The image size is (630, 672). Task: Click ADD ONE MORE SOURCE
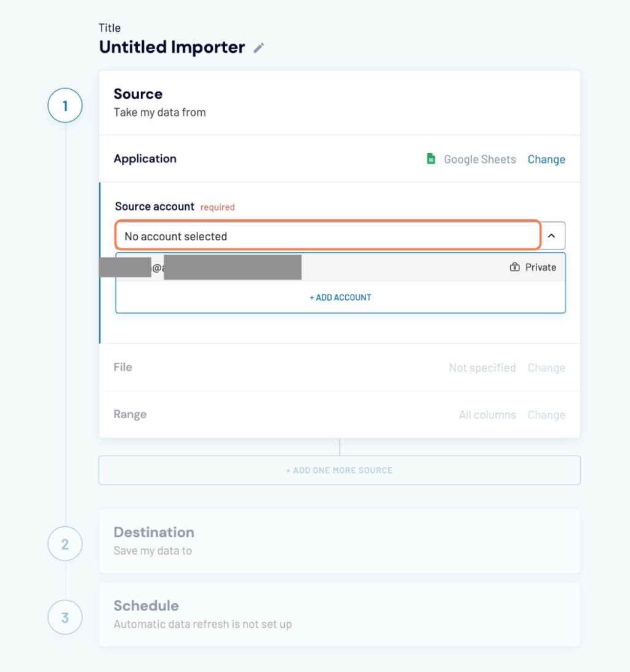(340, 470)
